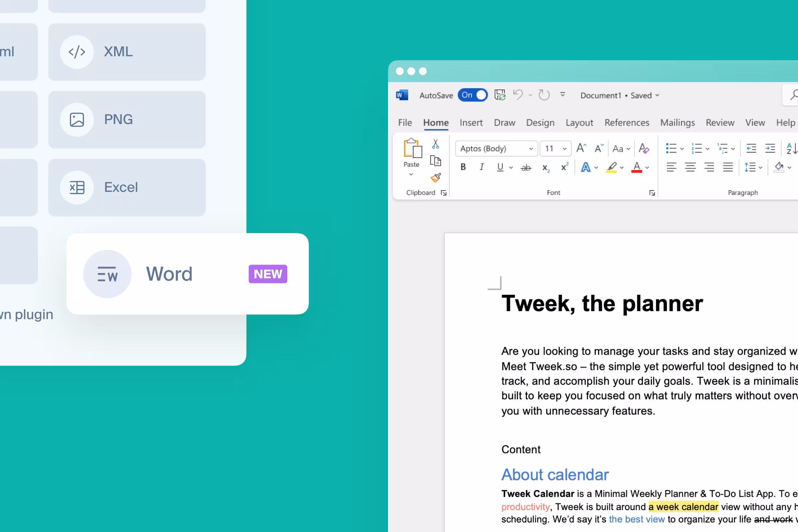Image resolution: width=798 pixels, height=532 pixels.
Task: Click the Clear All Formatting icon
Action: (x=644, y=148)
